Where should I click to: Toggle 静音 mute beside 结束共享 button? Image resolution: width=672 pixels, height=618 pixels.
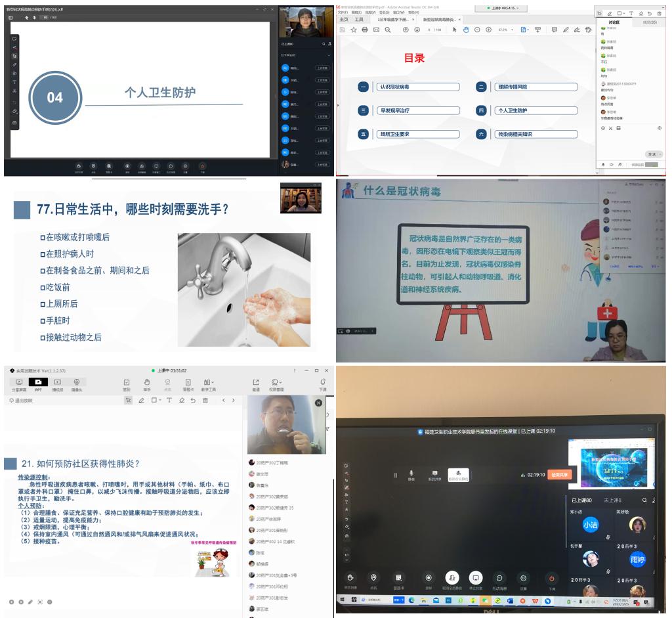pyautogui.click(x=411, y=474)
